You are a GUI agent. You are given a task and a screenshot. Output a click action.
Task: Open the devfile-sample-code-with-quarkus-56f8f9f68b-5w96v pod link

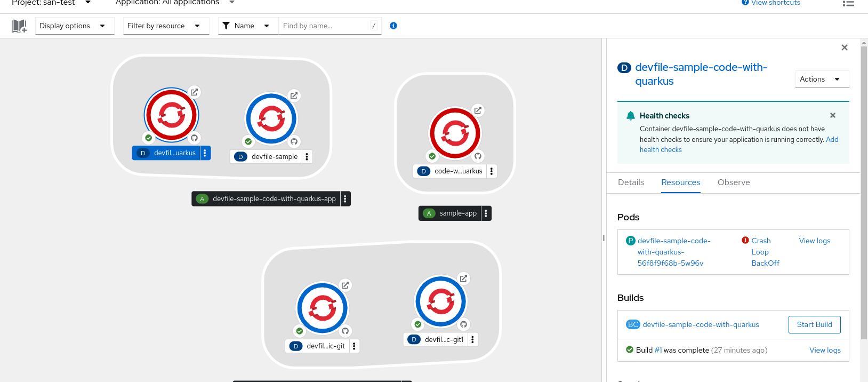tap(674, 252)
